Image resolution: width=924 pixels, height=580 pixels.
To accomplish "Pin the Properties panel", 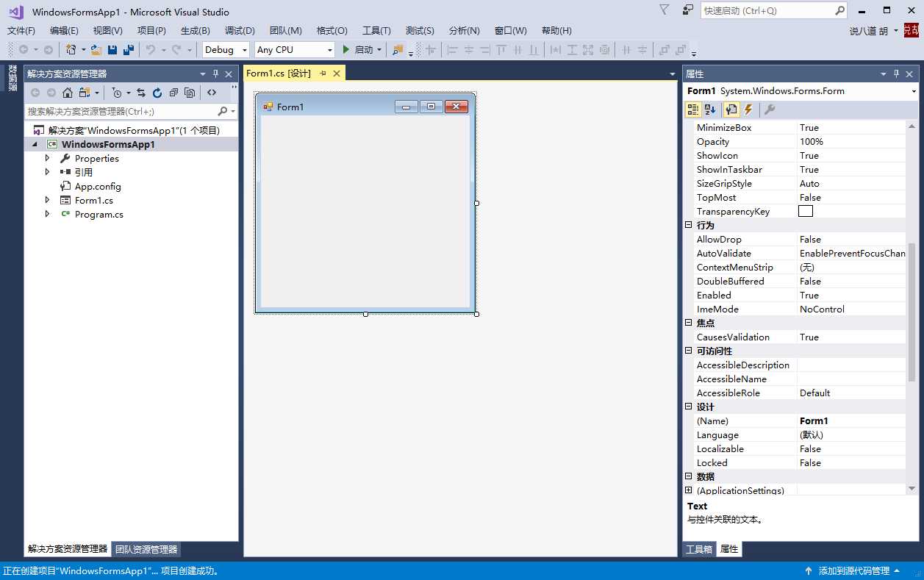I will pyautogui.click(x=897, y=74).
